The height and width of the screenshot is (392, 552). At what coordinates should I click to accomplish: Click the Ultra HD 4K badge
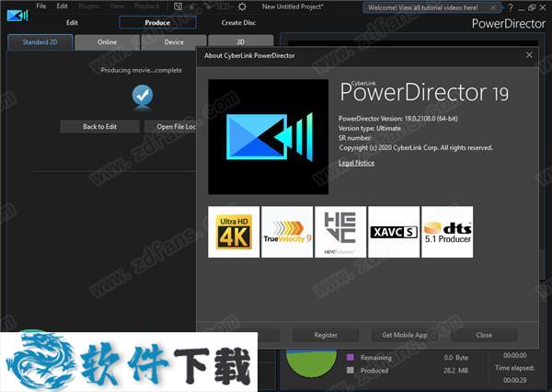click(x=234, y=232)
